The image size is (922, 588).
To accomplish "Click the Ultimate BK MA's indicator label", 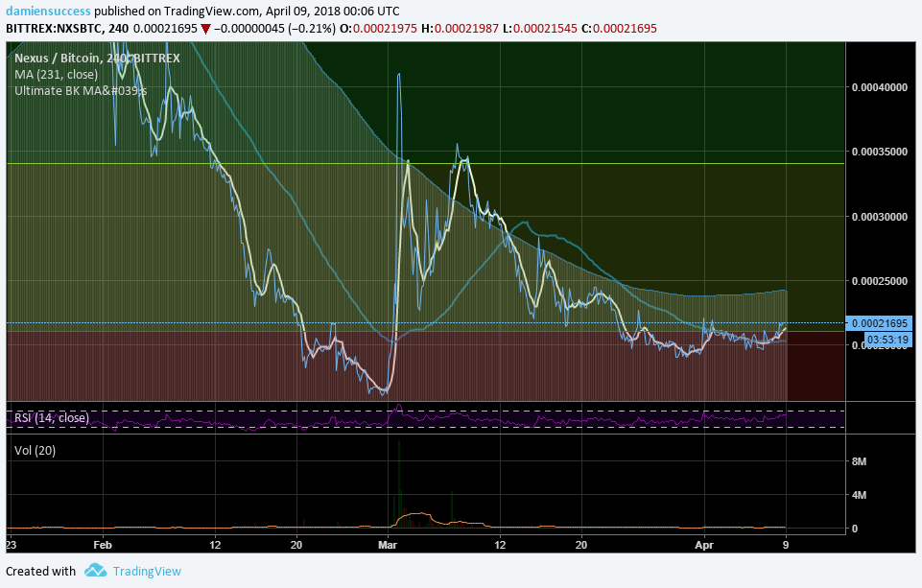I will pyautogui.click(x=81, y=90).
